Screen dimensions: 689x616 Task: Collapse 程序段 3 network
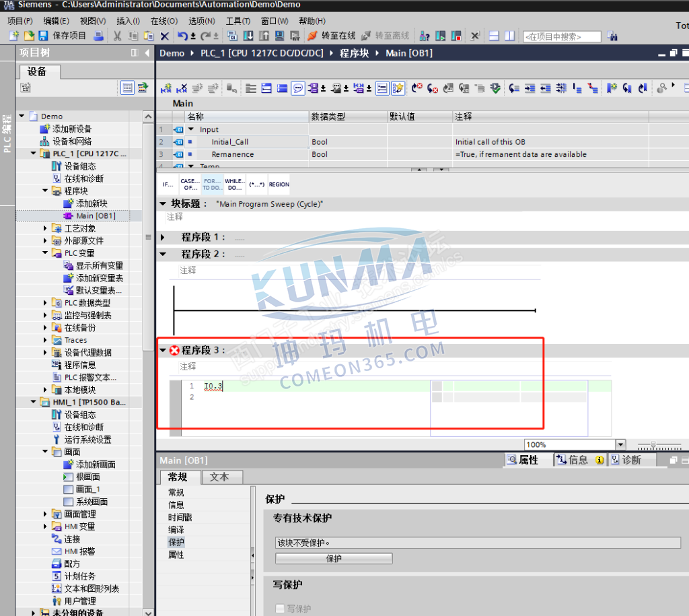click(x=163, y=350)
